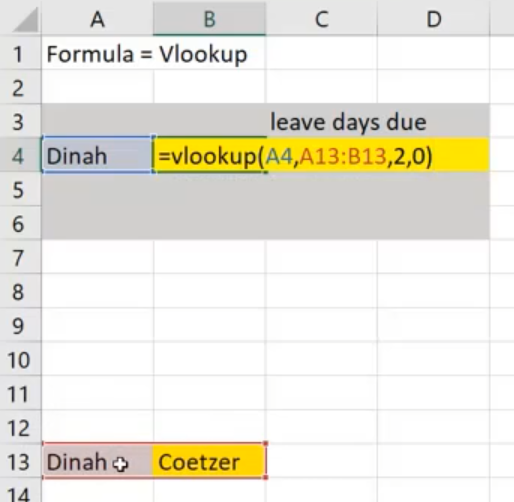Select column A header
This screenshot has width=514, height=502.
97,18
